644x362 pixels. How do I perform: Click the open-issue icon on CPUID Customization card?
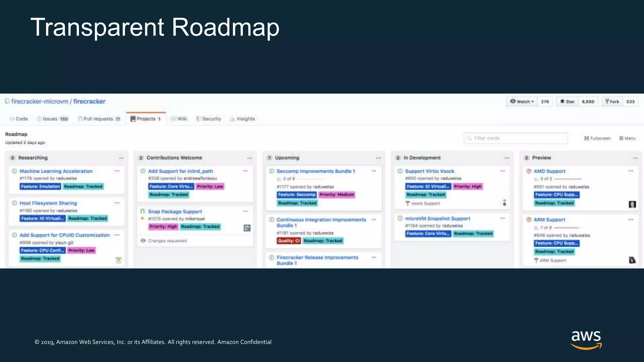click(x=14, y=235)
